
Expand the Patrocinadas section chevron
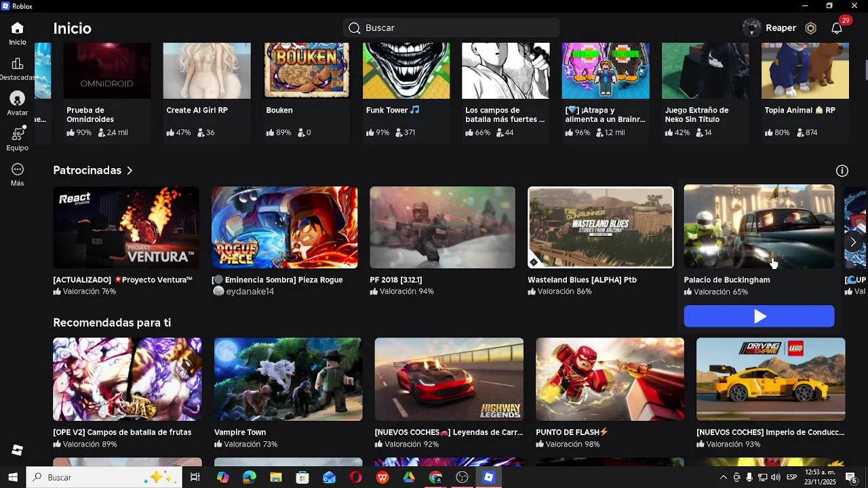pos(130,171)
